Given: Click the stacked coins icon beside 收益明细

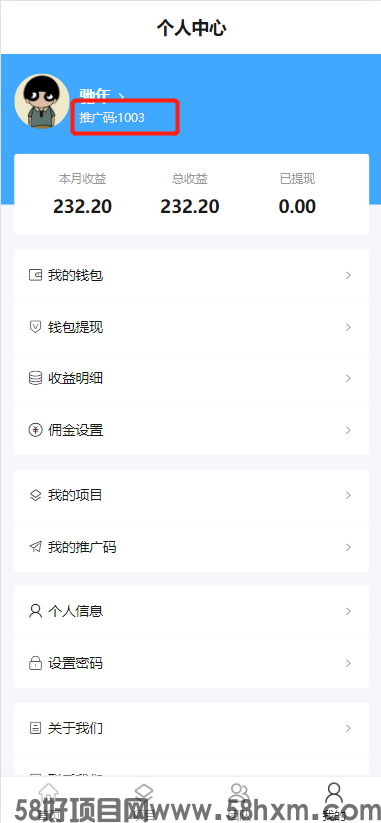Looking at the screenshot, I should click(35, 378).
